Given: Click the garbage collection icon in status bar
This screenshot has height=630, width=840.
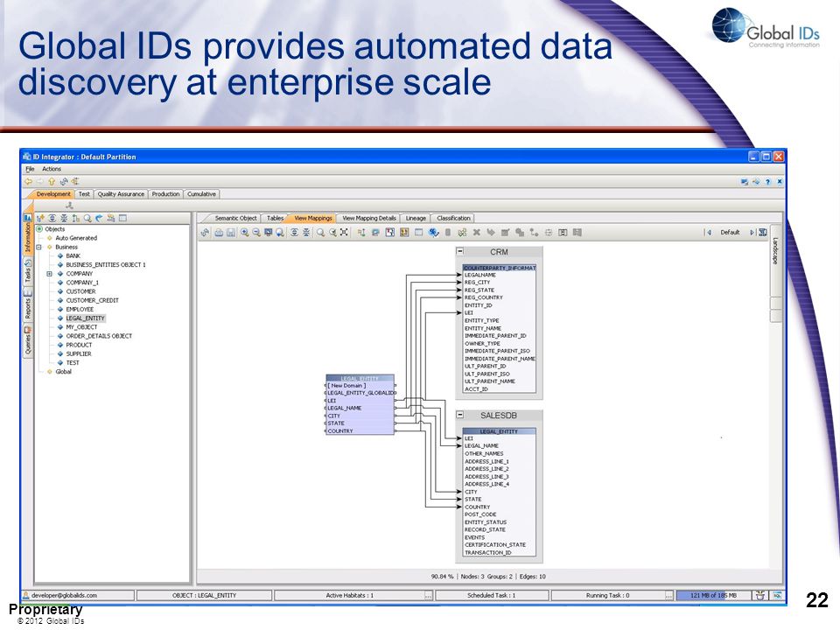Looking at the screenshot, I should pos(759,595).
